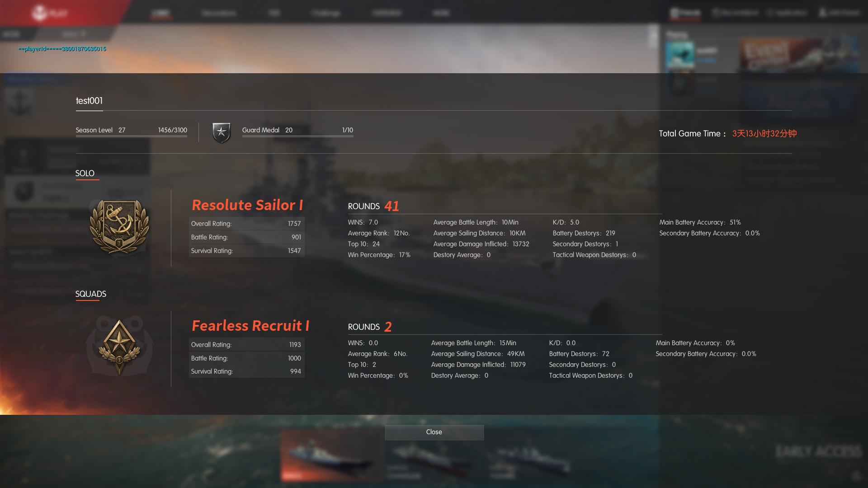Viewport: 868px width, 488px height.
Task: Select the highlighted red ship card at bottom
Action: click(331, 455)
